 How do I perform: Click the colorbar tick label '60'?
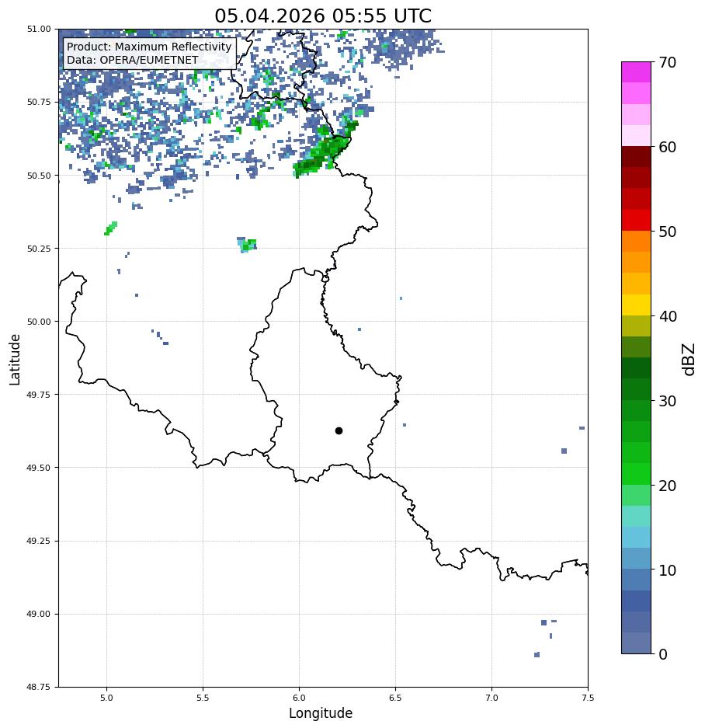coord(668,147)
